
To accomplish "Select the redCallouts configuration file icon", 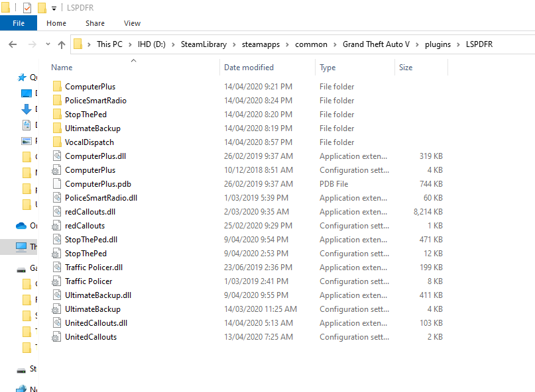I will coord(56,225).
